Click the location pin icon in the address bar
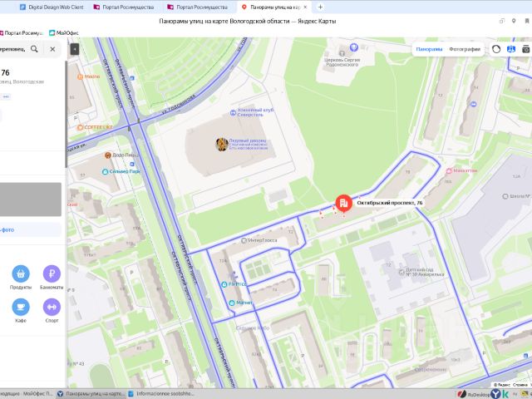Viewport: 532px width, 399px height. [x=514, y=21]
